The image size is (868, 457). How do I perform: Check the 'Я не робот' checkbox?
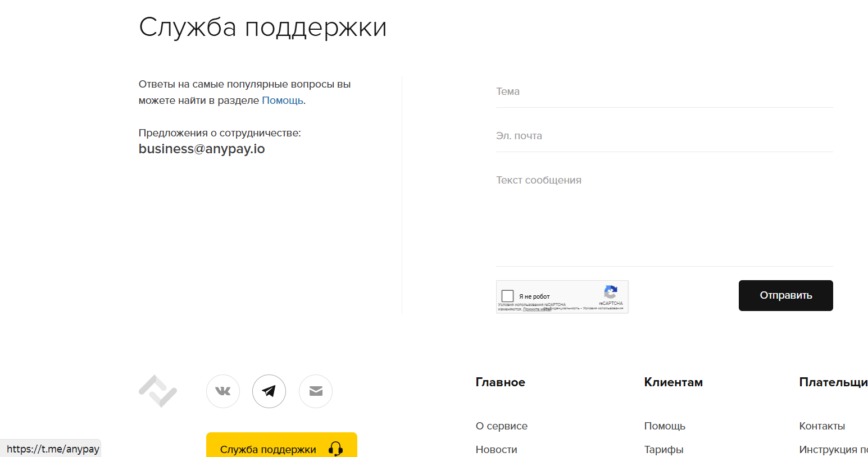click(507, 295)
